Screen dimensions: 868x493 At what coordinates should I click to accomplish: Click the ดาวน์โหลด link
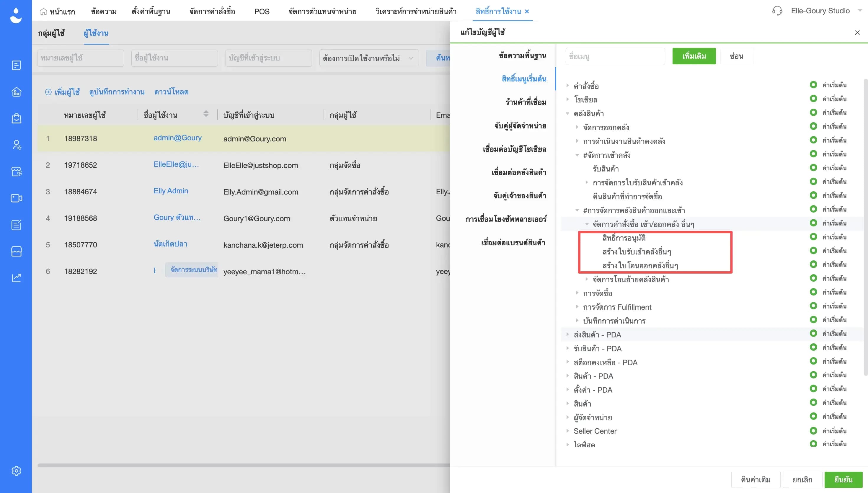click(171, 92)
